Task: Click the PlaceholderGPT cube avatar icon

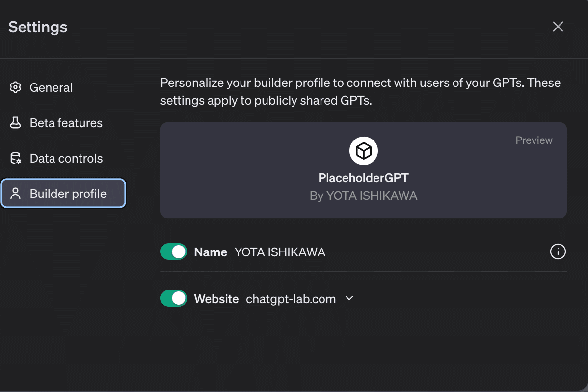Action: coord(364,151)
